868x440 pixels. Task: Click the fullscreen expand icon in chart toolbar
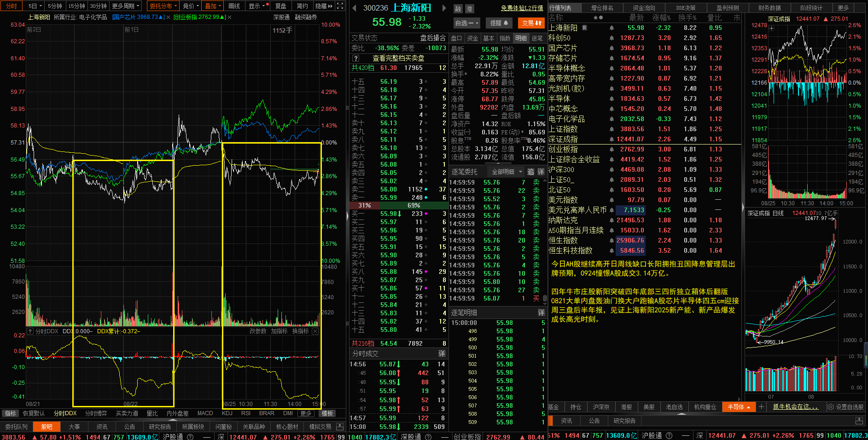click(x=340, y=6)
